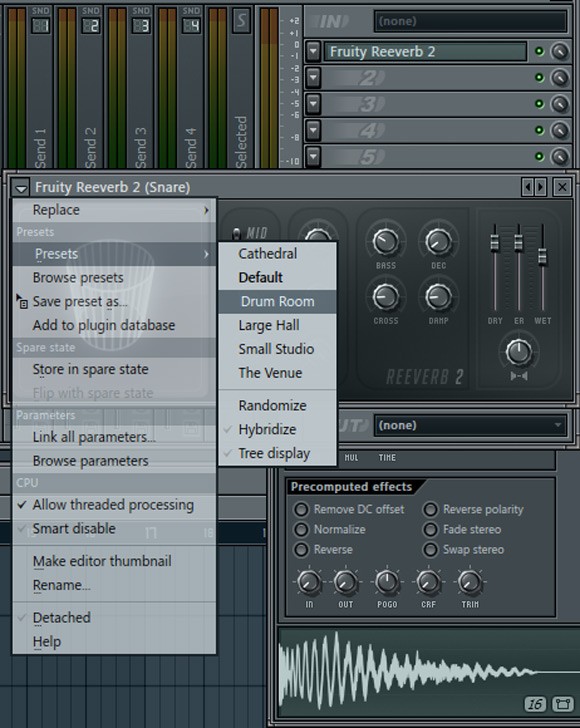The height and width of the screenshot is (728, 580).
Task: Click the CRF knob
Action: (428, 582)
